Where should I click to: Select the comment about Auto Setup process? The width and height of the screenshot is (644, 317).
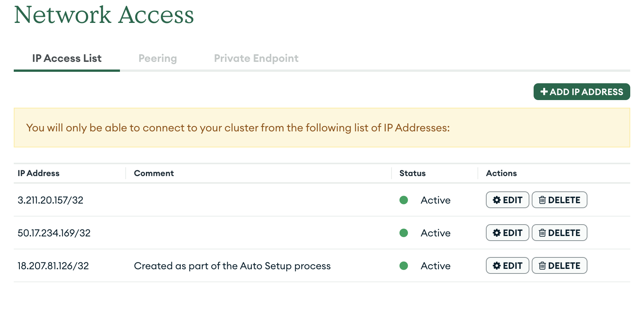pos(232,265)
